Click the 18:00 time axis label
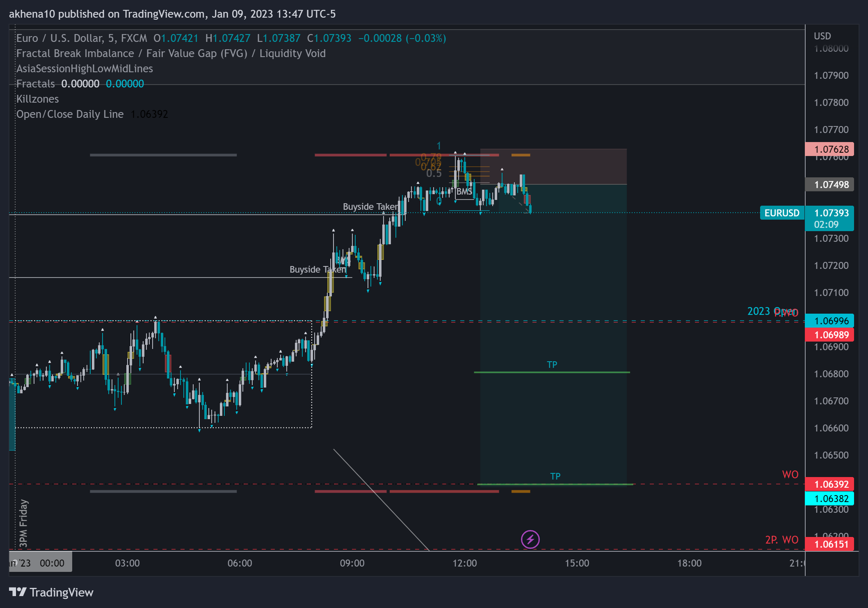Screen dimensions: 868x608 [690, 563]
